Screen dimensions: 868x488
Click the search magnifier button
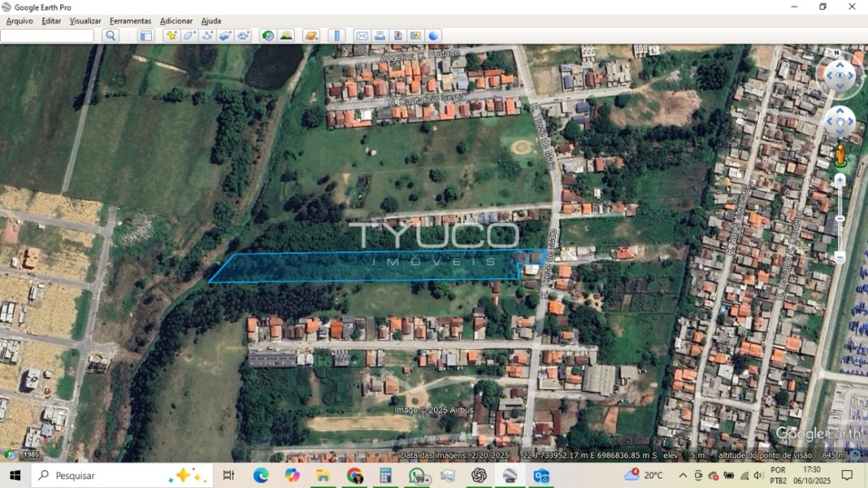[111, 35]
